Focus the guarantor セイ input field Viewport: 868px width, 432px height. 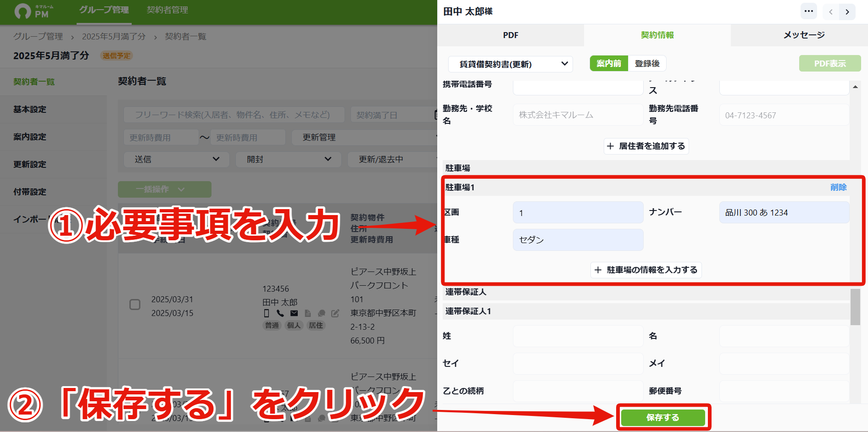tap(578, 364)
